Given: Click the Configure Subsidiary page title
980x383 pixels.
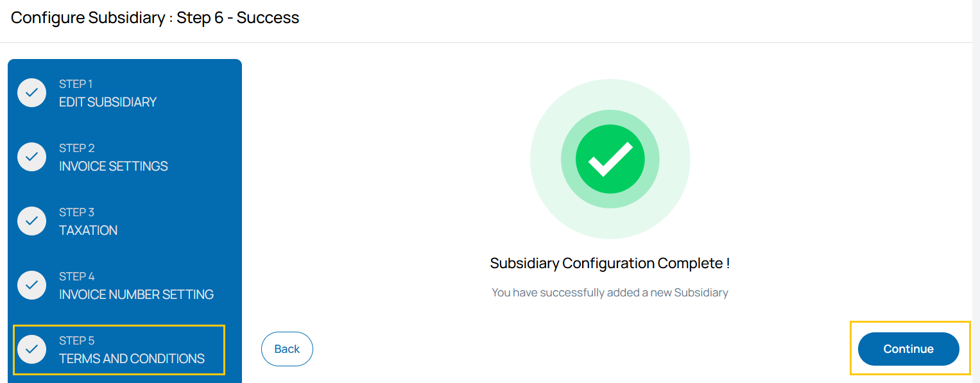Looking at the screenshot, I should click(155, 18).
